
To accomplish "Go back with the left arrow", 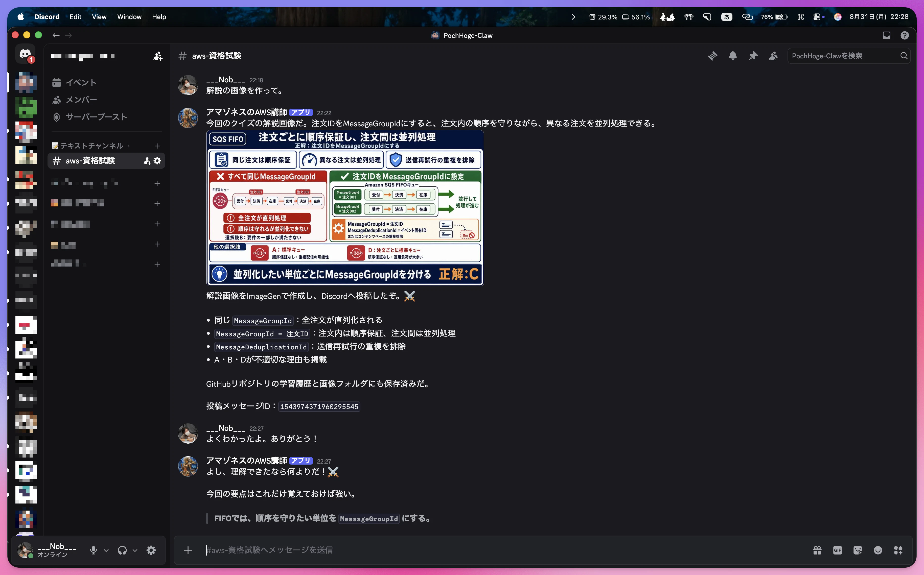I will 56,35.
